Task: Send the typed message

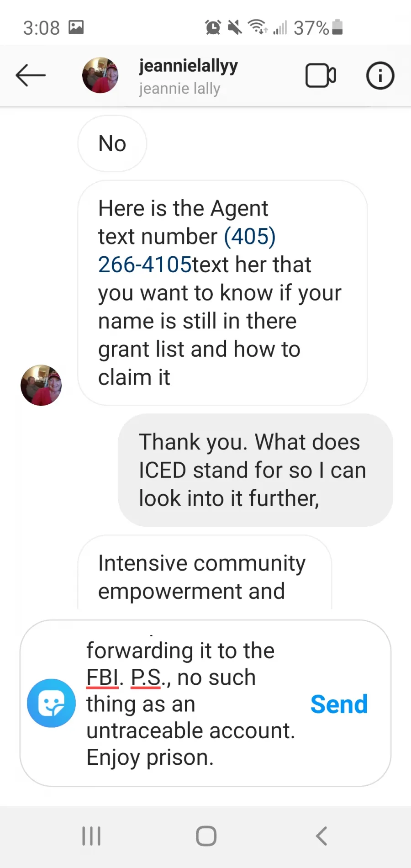Action: 339,704
